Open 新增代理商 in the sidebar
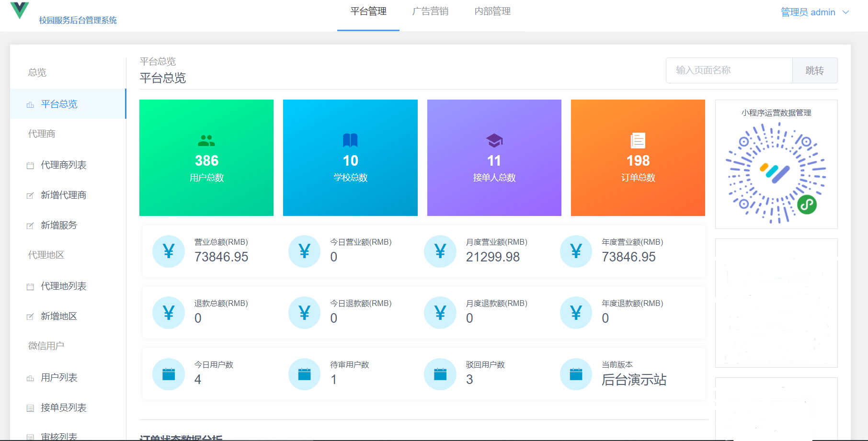 pyautogui.click(x=68, y=195)
